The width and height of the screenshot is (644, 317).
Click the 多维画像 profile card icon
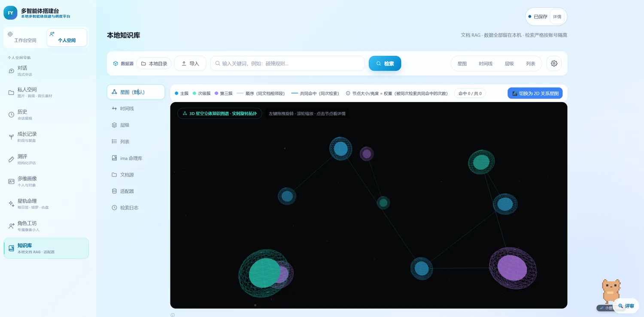(11, 181)
